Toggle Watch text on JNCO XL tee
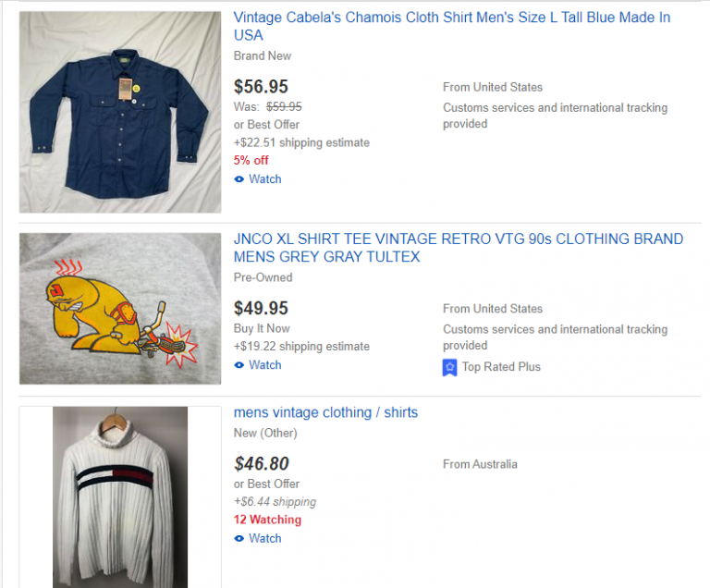This screenshot has width=710, height=588. [x=264, y=365]
